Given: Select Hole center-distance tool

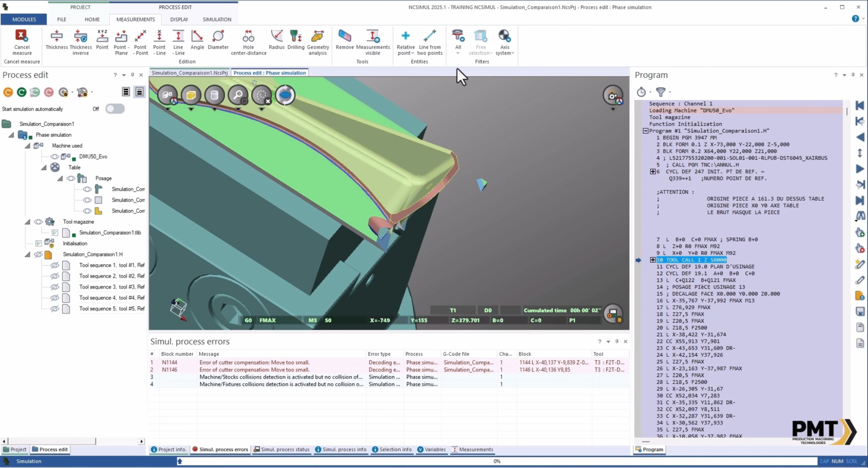Looking at the screenshot, I should (249, 42).
